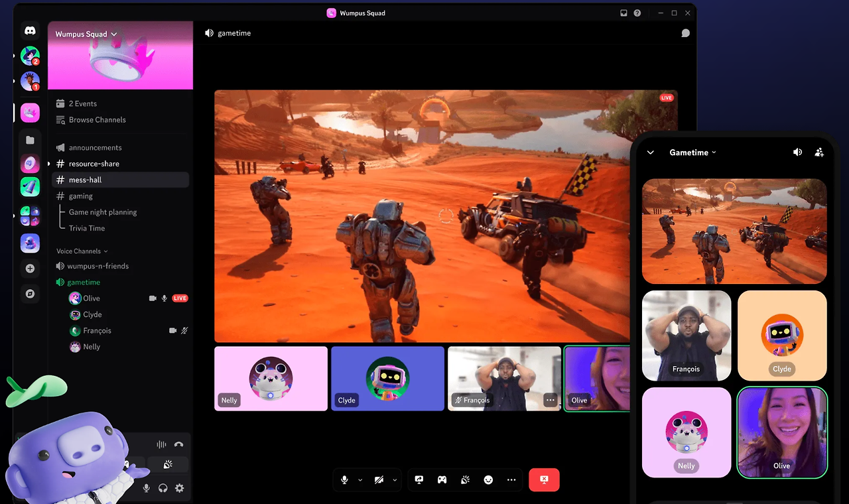849x504 pixels.
Task: Stop streaming with the red screen button
Action: tap(544, 479)
